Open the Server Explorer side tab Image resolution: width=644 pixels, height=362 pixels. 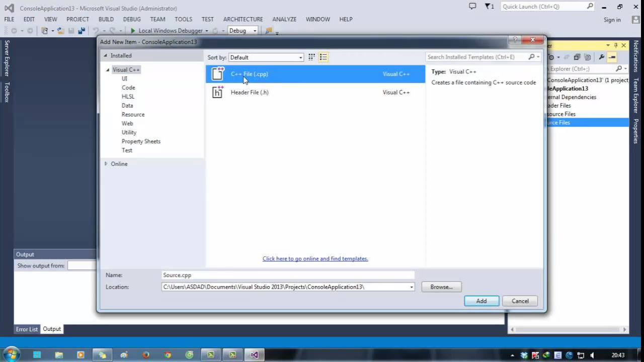(x=7, y=58)
